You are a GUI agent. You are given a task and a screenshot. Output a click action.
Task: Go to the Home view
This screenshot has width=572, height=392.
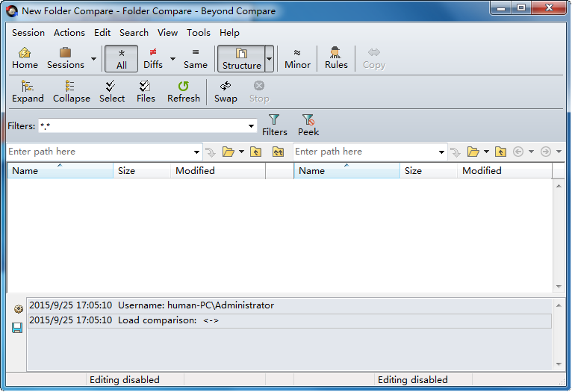[x=25, y=58]
